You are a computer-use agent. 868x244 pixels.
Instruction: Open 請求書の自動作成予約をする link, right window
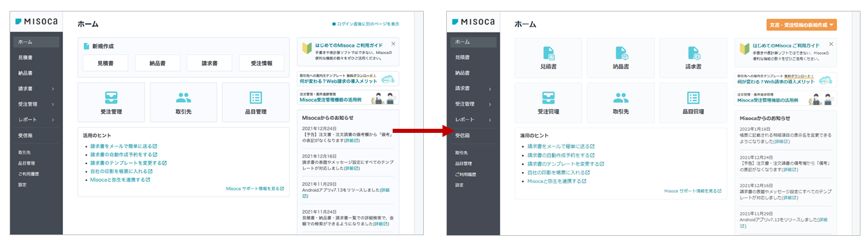coord(561,155)
